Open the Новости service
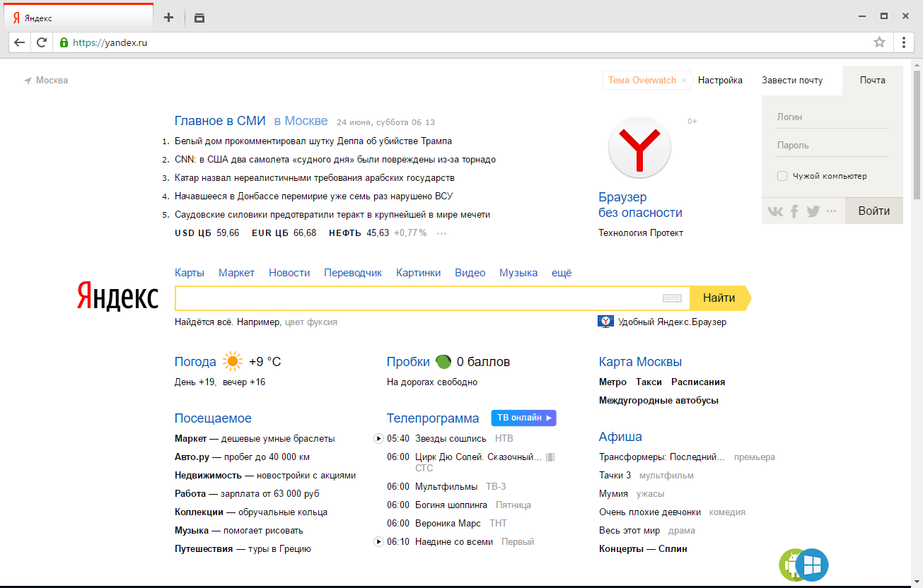The width and height of the screenshot is (923, 588). tap(289, 273)
